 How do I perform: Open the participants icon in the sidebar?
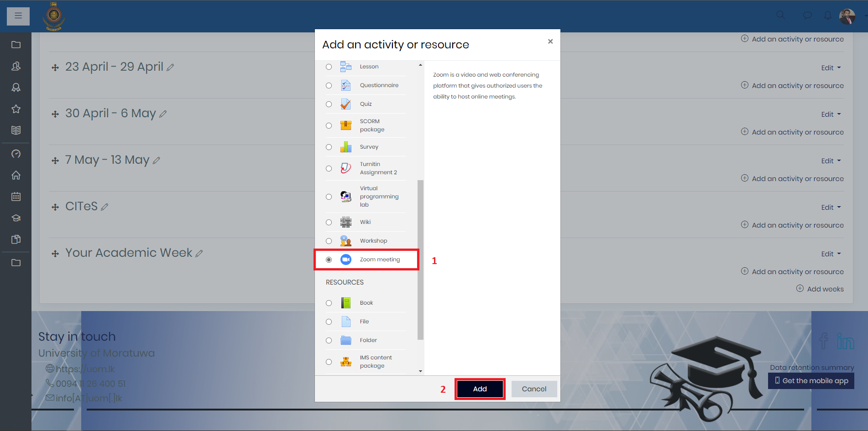(16, 66)
